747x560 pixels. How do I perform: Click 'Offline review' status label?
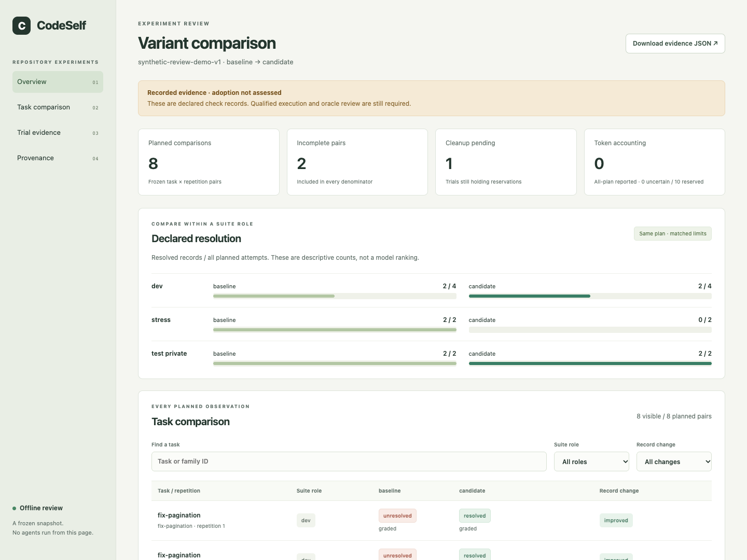click(41, 508)
